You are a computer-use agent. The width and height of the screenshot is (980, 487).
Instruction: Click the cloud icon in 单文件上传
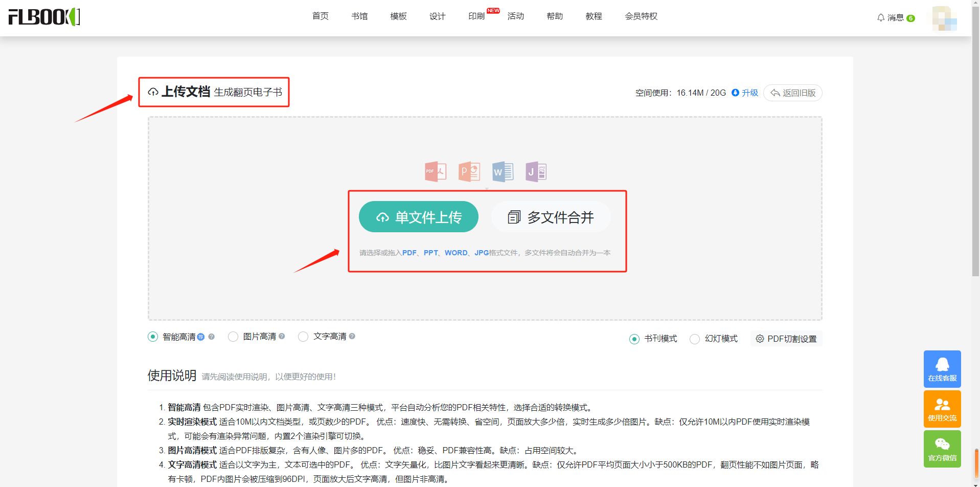(382, 217)
